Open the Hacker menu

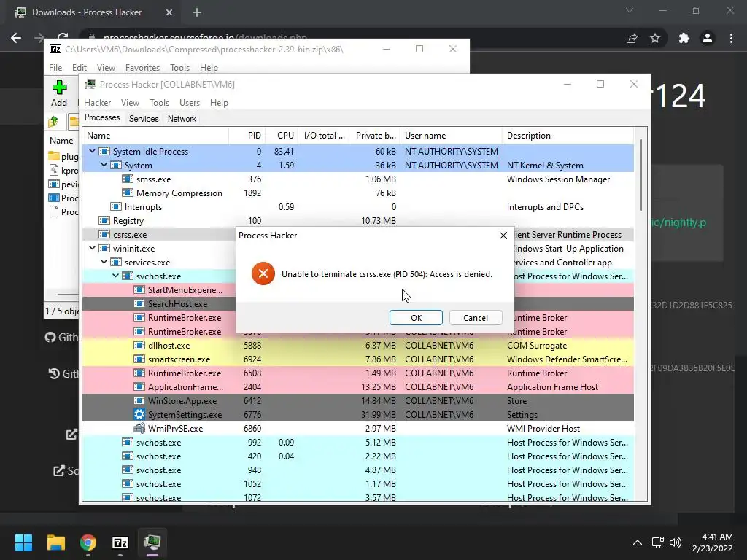pos(97,102)
